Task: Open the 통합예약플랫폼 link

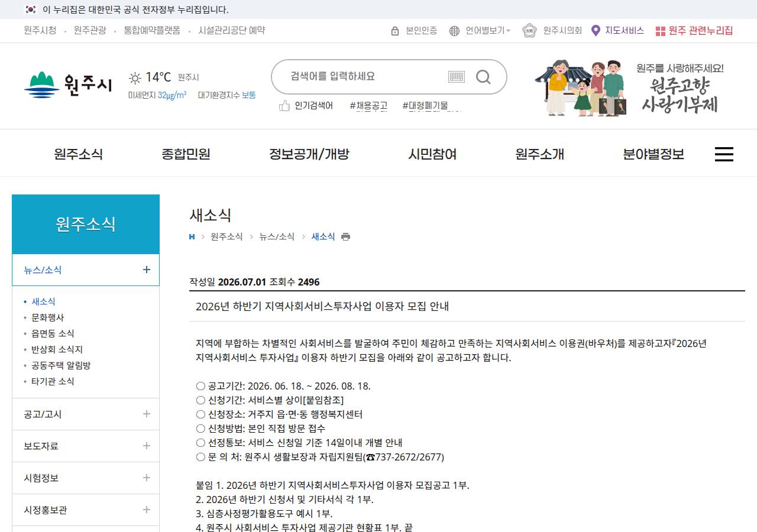Action: click(152, 31)
